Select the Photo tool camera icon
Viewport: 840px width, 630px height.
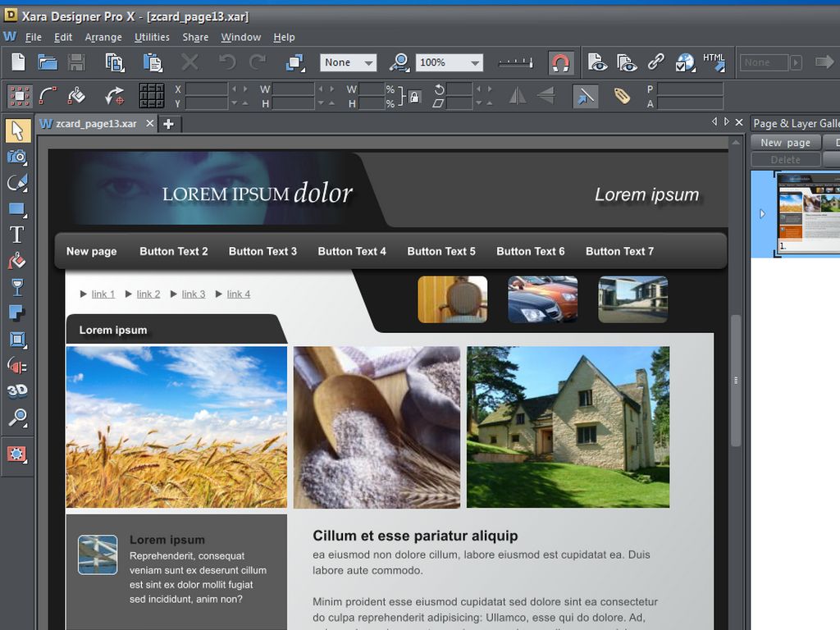coord(16,157)
